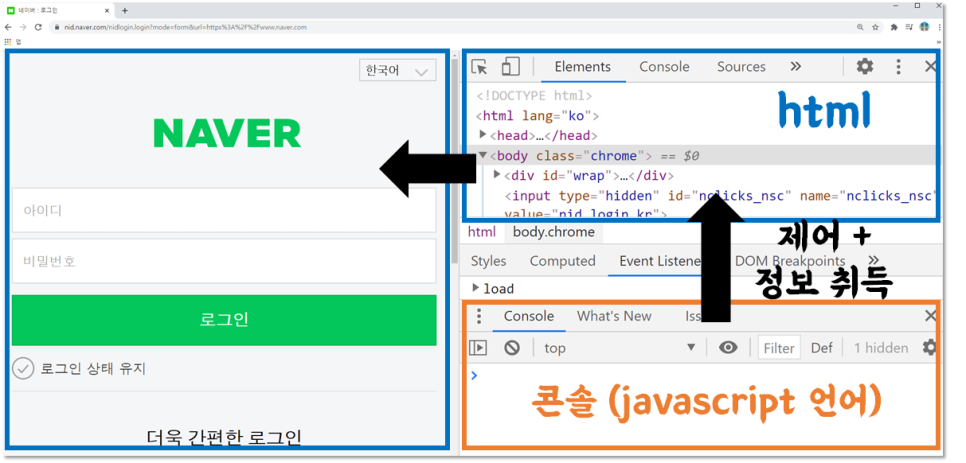Collapse the body class="chrome" node

coord(484,155)
